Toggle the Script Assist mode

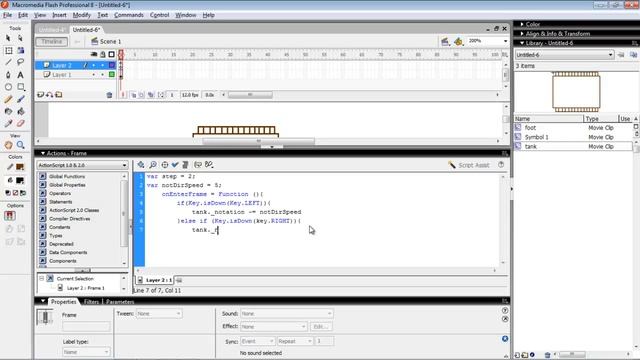pyautogui.click(x=469, y=165)
